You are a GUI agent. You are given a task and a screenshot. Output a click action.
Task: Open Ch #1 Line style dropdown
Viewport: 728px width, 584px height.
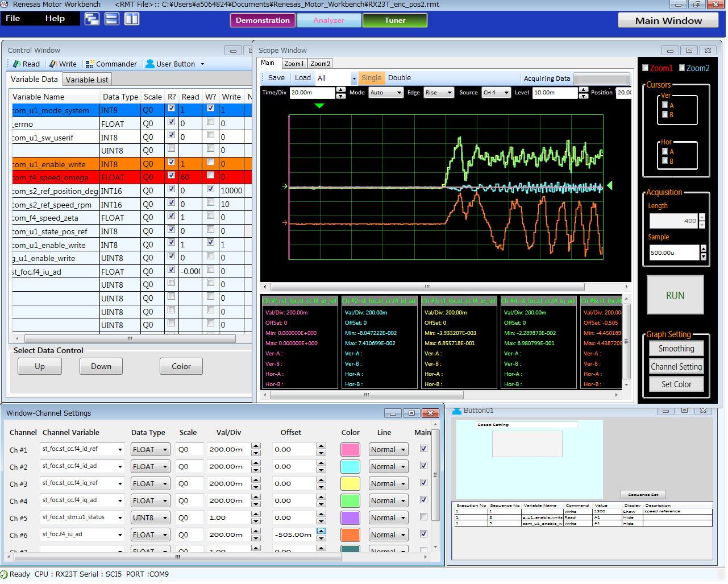click(388, 450)
